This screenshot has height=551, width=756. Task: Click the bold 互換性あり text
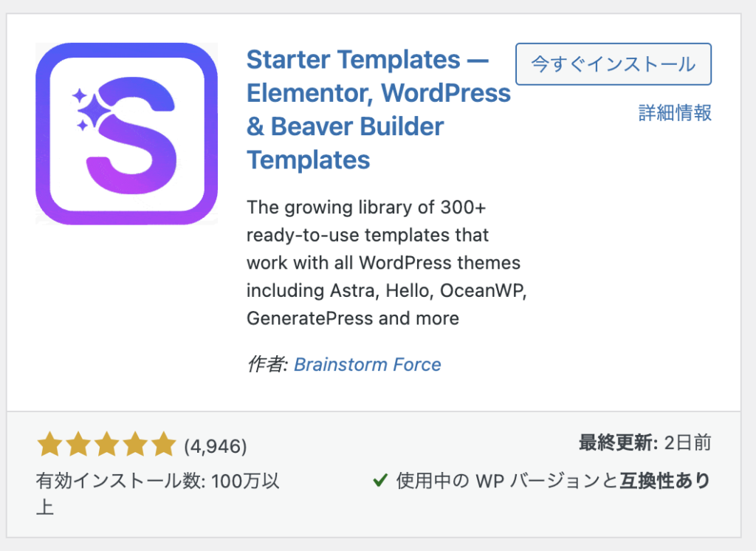click(x=663, y=482)
